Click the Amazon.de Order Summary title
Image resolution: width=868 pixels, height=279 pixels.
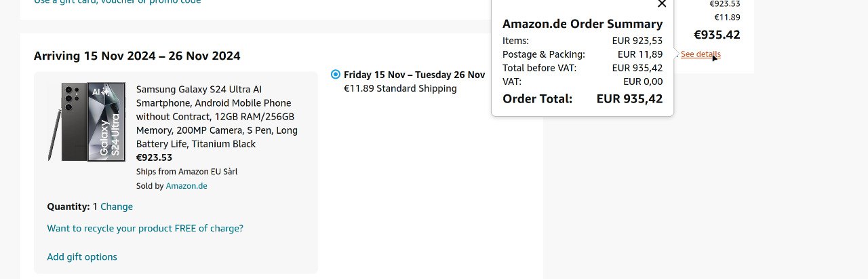tap(583, 24)
